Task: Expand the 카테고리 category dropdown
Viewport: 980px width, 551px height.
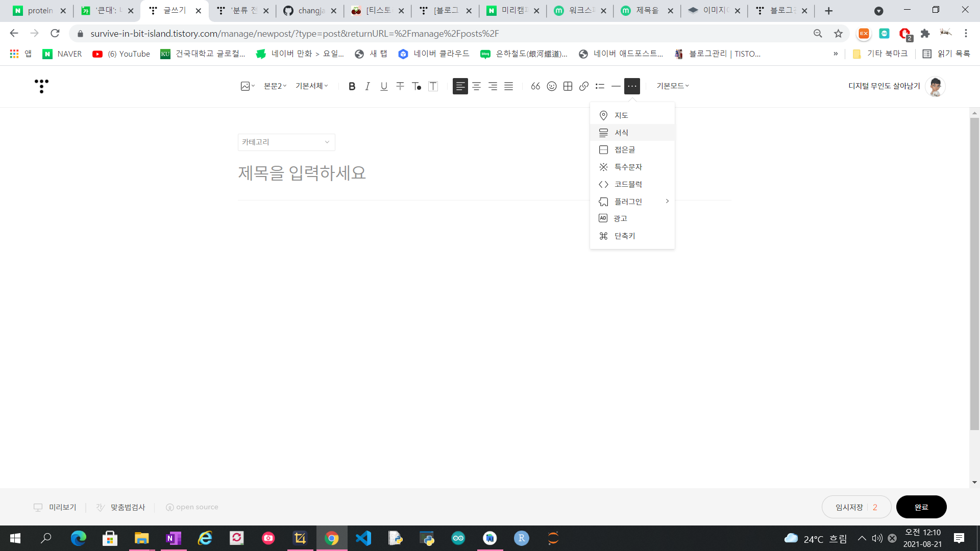Action: click(x=286, y=142)
